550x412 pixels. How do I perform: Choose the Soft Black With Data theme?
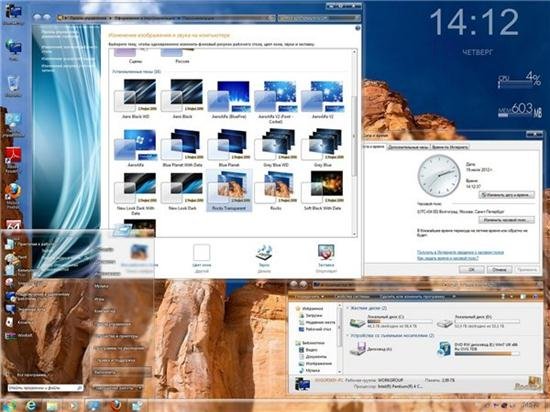pyautogui.click(x=323, y=191)
